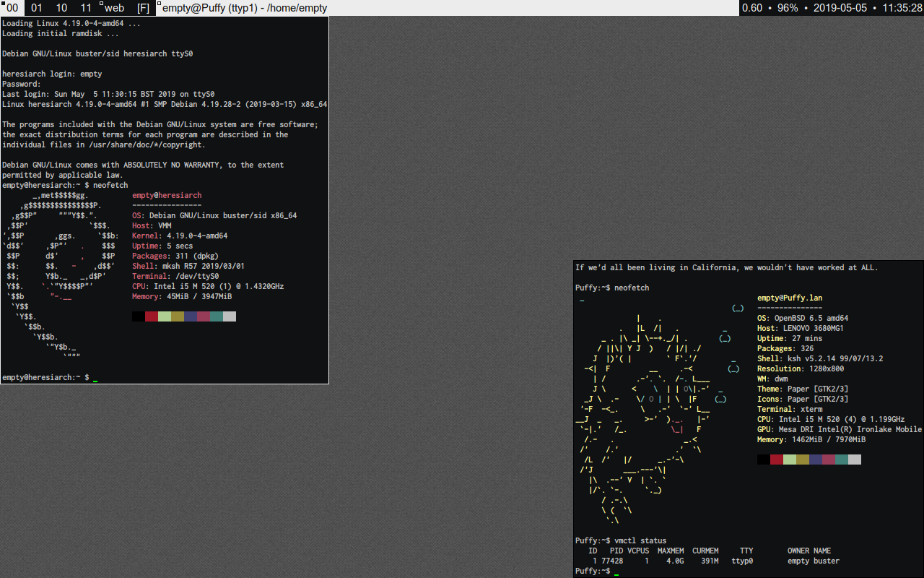Click the 0.60 load value in the status bar
Image resolution: width=924 pixels, height=578 pixels.
click(x=752, y=8)
